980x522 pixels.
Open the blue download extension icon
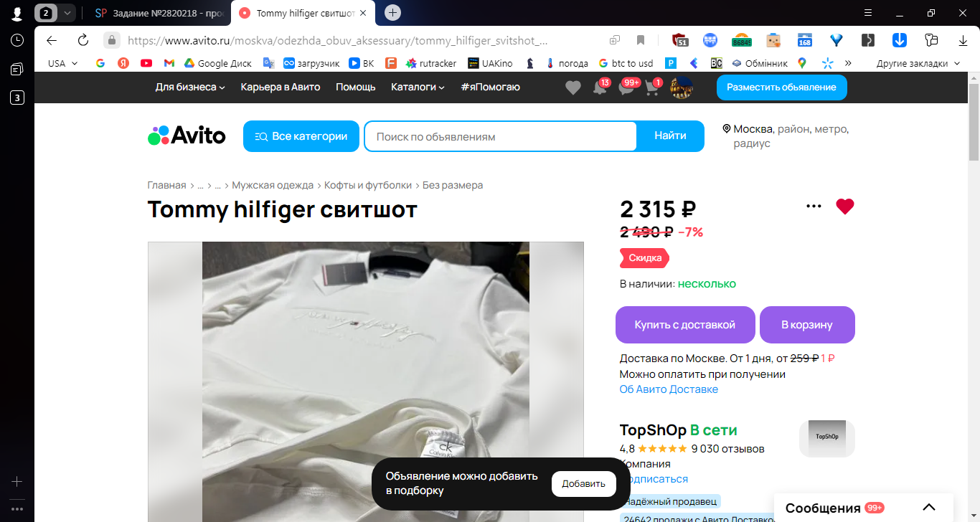[x=900, y=40]
